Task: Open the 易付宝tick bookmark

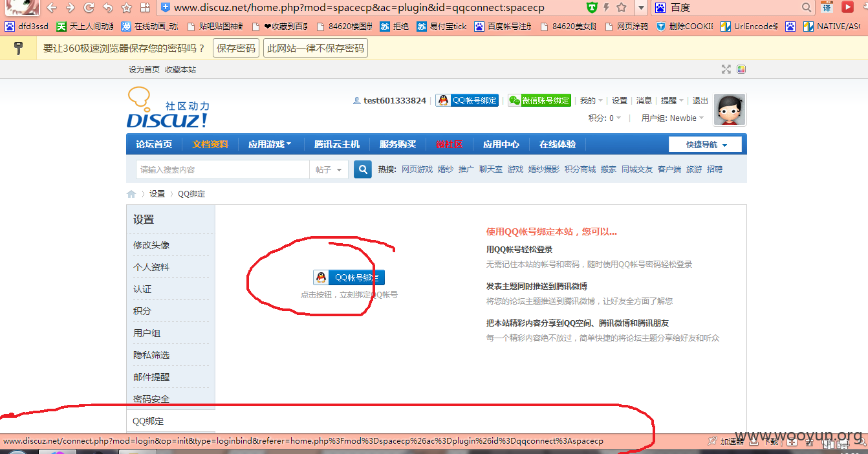Action: 442,27
